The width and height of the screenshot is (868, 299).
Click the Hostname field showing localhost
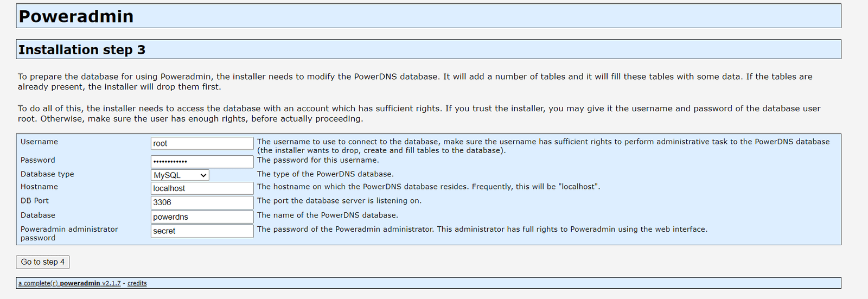point(202,188)
